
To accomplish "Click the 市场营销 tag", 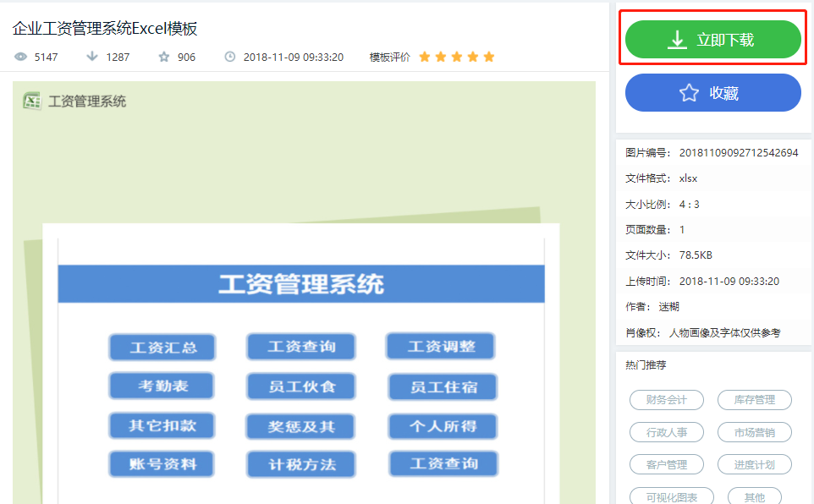I will point(754,432).
